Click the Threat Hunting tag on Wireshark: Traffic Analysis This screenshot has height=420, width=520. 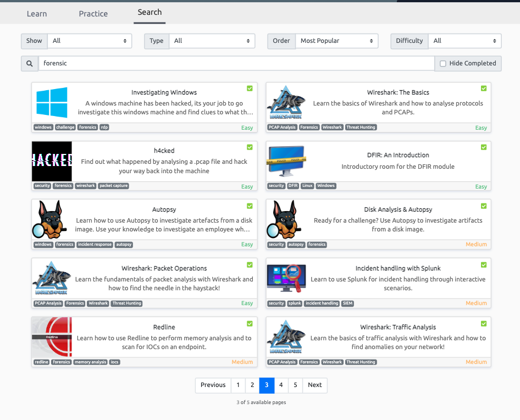coord(361,362)
